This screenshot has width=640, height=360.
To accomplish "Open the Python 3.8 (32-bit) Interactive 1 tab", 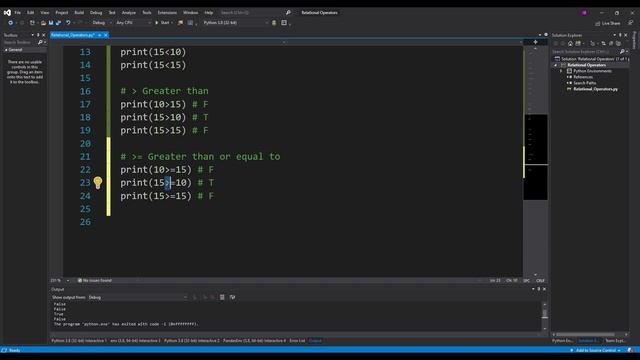I will coord(79,340).
